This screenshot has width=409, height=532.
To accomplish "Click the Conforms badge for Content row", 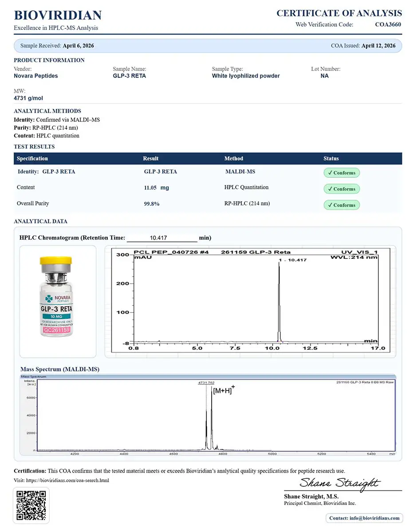I will 342,189.
